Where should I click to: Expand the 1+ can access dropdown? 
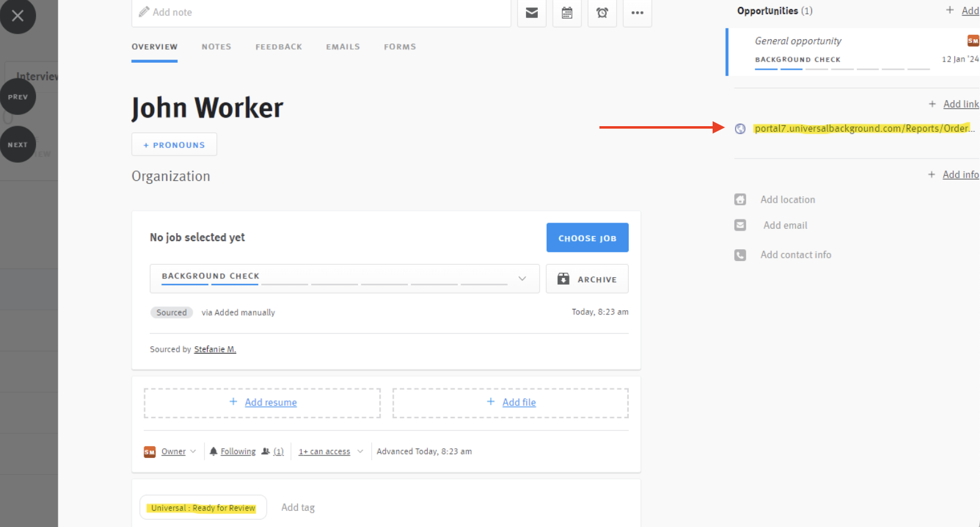[331, 452]
